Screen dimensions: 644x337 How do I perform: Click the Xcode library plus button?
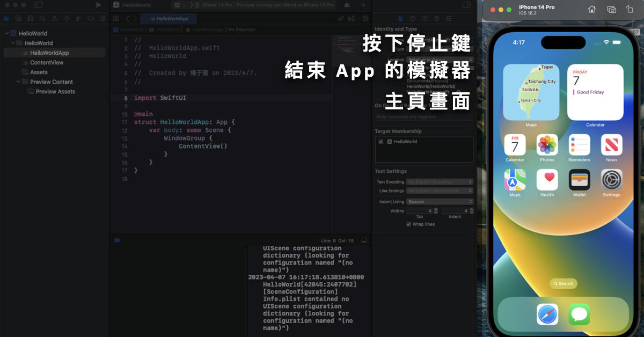(363, 5)
